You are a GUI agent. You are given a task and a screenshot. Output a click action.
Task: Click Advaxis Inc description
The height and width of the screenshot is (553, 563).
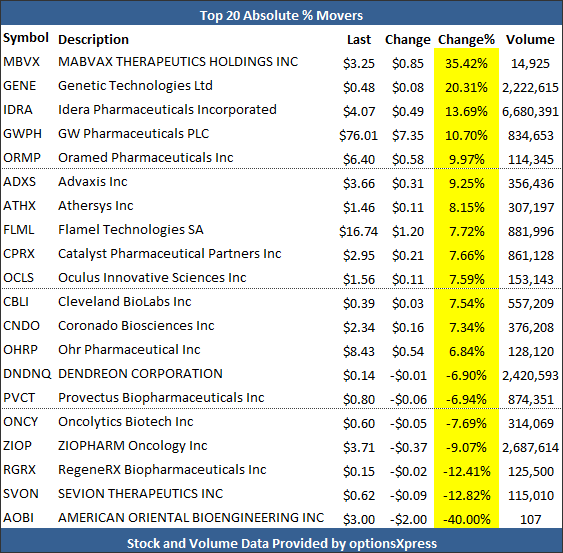point(93,182)
